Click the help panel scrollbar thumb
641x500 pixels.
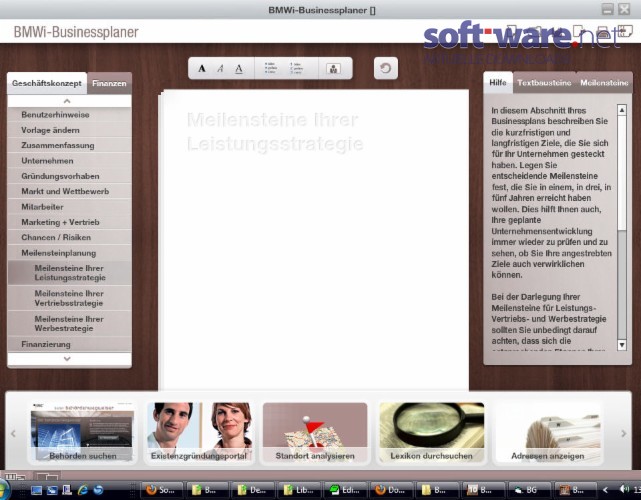(x=622, y=173)
